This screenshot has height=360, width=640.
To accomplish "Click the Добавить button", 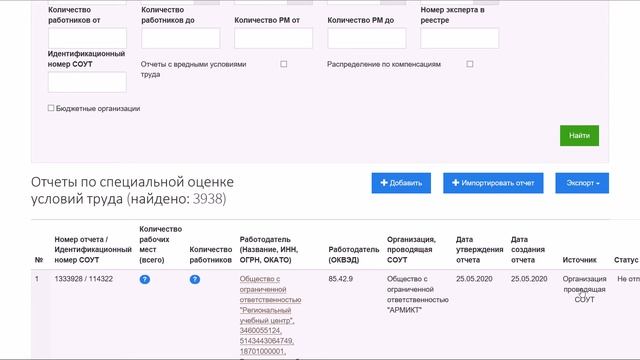I will point(401,183).
